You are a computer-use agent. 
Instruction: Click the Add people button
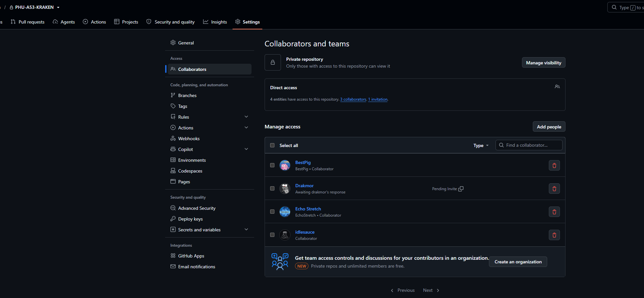[549, 127]
